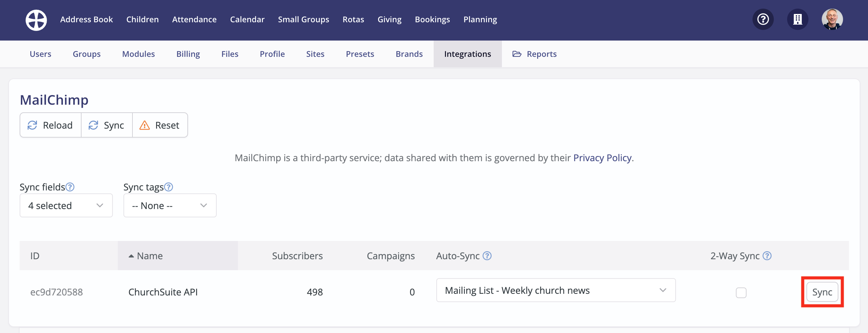The width and height of the screenshot is (868, 333).
Task: Click the Reload button
Action: pyautogui.click(x=51, y=125)
